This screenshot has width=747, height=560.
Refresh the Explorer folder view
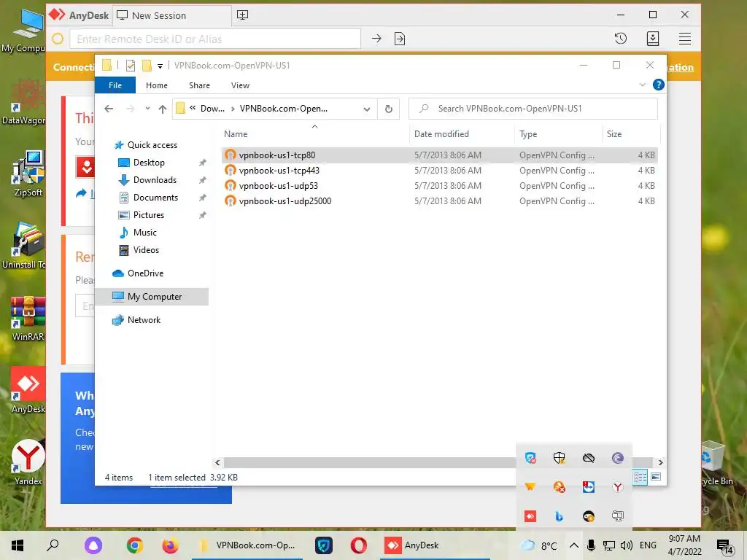[389, 109]
